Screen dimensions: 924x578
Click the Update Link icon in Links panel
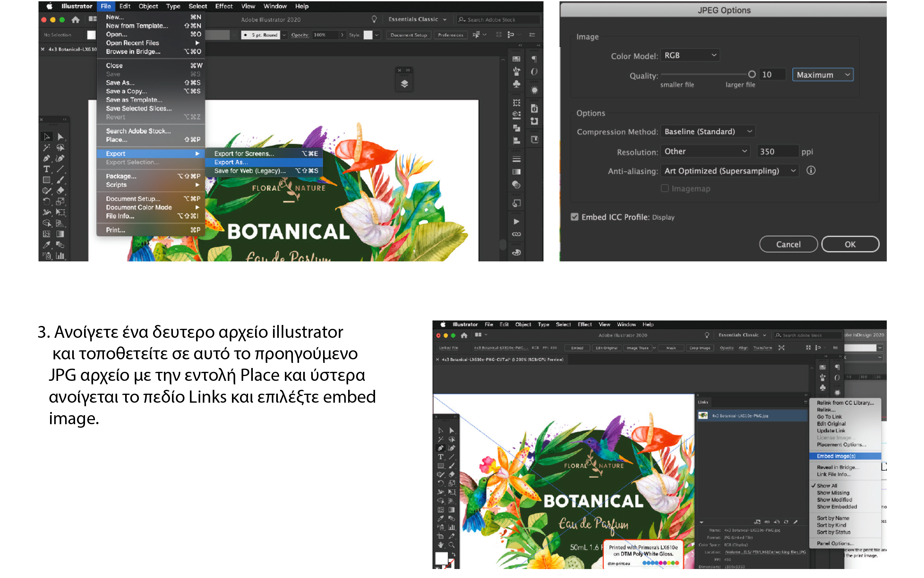[x=786, y=522]
